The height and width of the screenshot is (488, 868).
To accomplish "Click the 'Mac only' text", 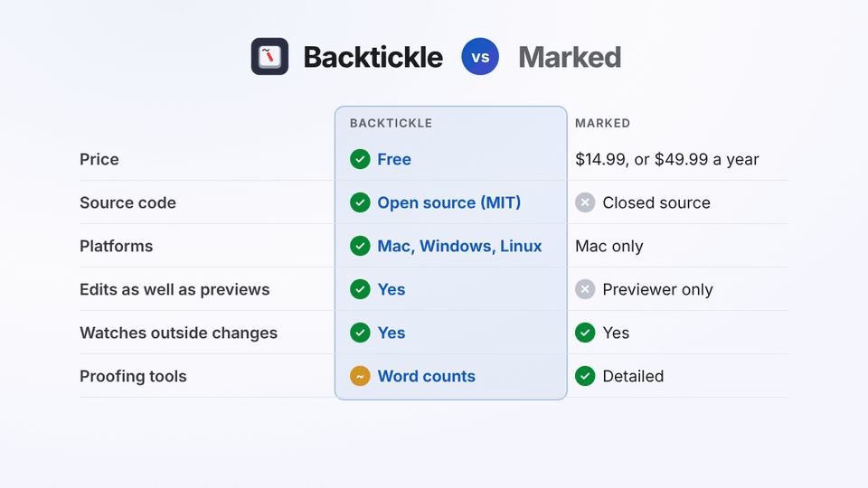I will coord(609,246).
